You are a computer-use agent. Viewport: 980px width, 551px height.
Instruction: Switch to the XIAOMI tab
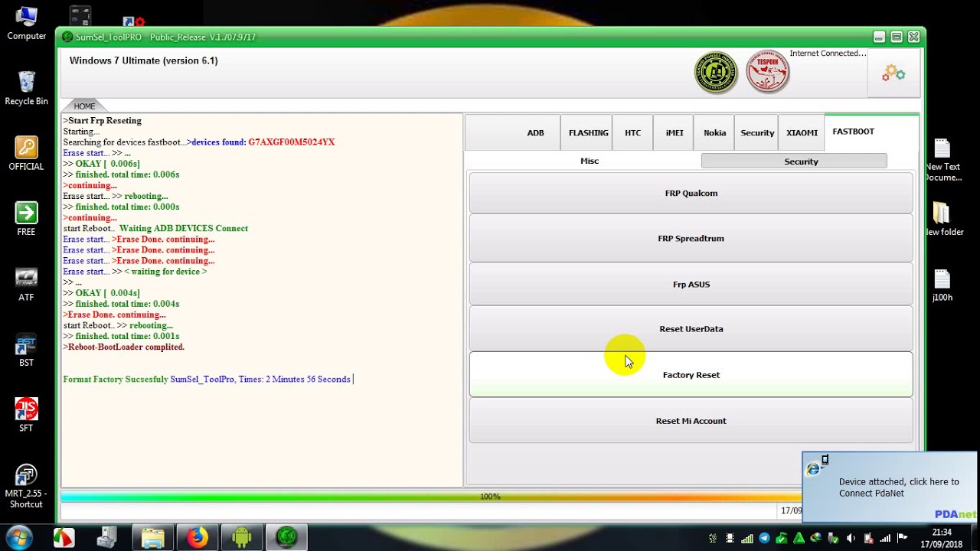[x=802, y=133]
